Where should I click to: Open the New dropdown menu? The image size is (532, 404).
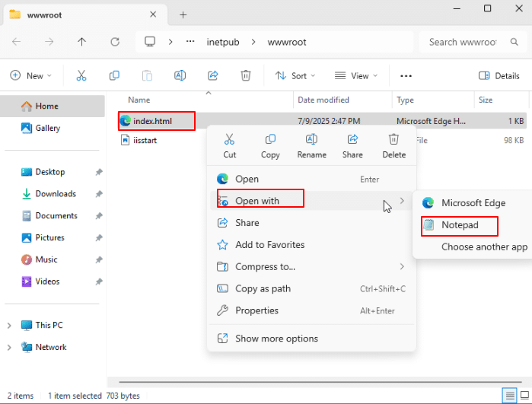click(30, 75)
